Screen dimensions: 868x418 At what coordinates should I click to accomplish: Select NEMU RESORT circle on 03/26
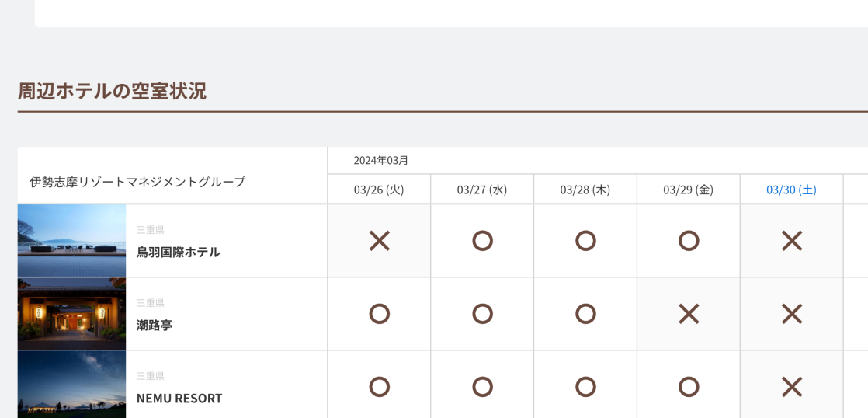click(x=379, y=387)
